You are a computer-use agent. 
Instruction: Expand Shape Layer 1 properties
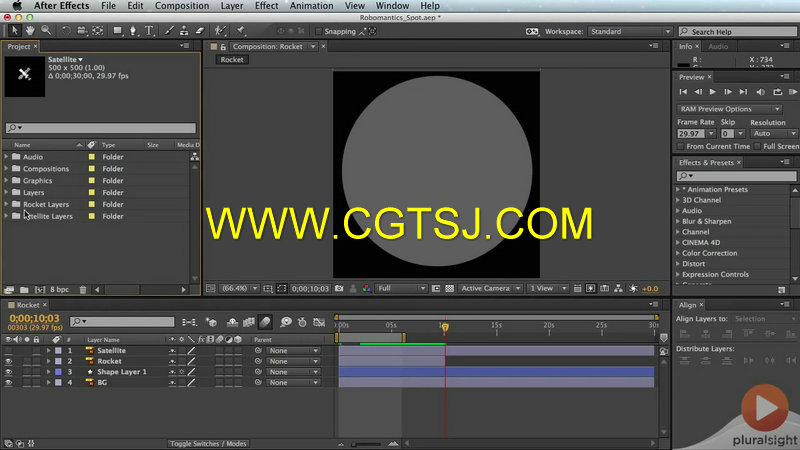(x=48, y=372)
